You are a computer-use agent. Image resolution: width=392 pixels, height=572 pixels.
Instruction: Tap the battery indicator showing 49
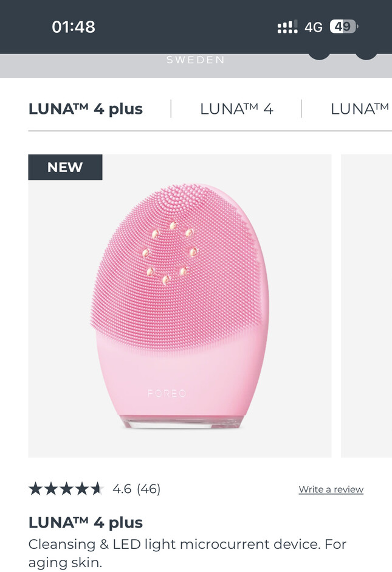(x=343, y=27)
